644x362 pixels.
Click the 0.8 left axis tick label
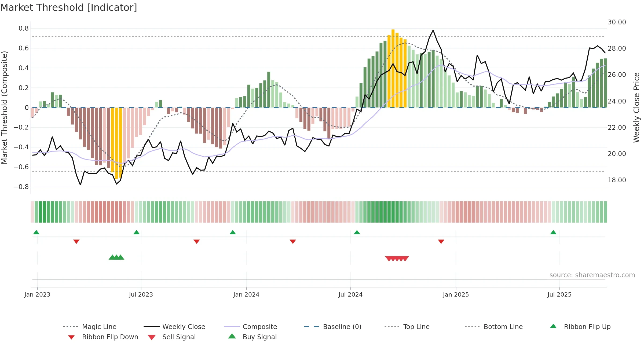pyautogui.click(x=24, y=28)
